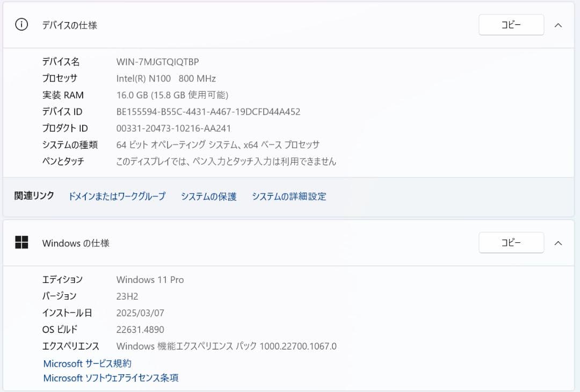Collapse the Windows の仕様 section chevron
This screenshot has width=580, height=392.
558,242
